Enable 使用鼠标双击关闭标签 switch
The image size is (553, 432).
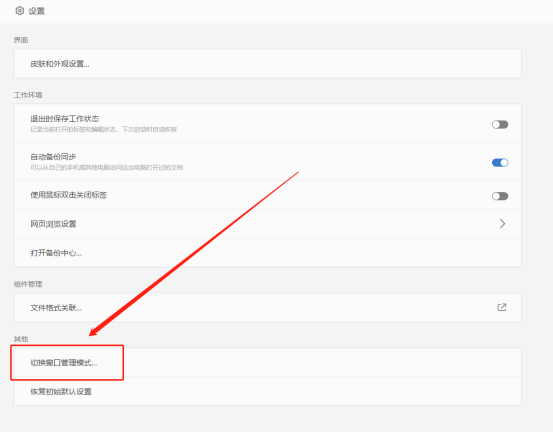click(500, 196)
